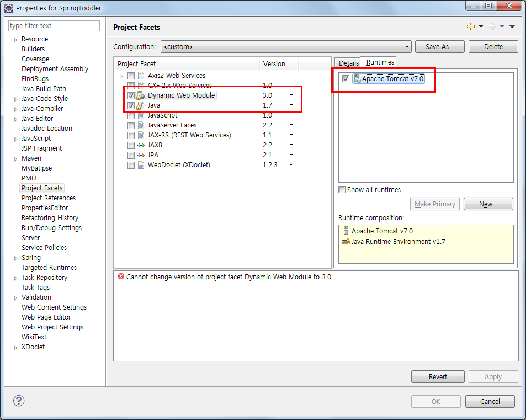Open Targeted Runtimes page
The image size is (526, 420).
(49, 267)
